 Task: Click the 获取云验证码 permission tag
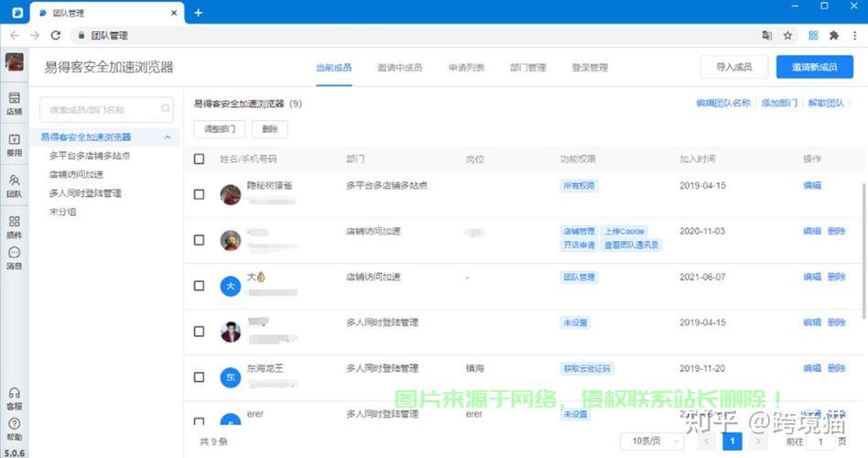point(587,369)
